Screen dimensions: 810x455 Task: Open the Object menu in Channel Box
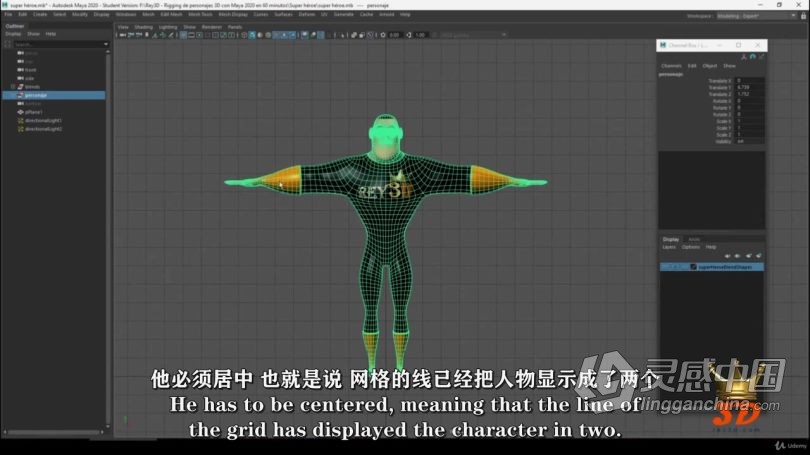(x=709, y=66)
